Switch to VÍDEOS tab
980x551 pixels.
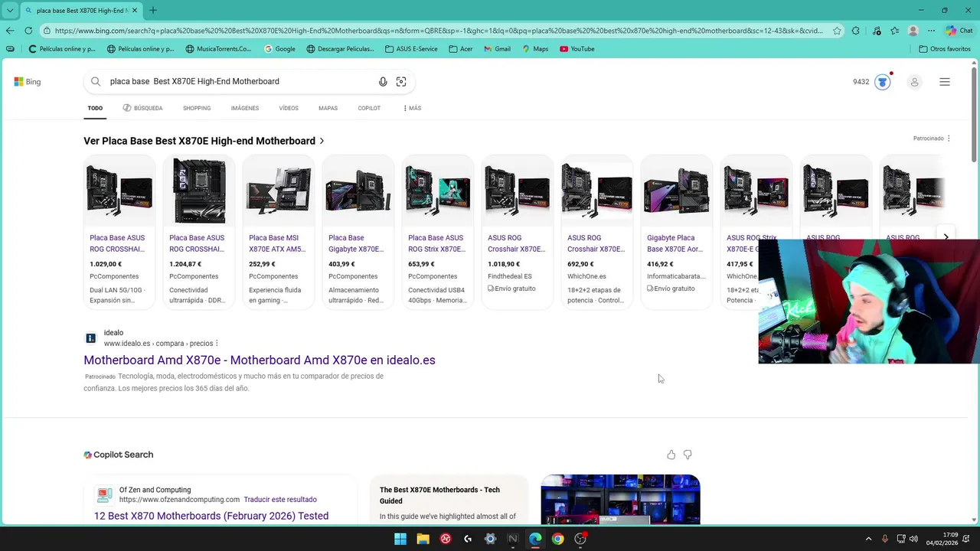pos(289,108)
